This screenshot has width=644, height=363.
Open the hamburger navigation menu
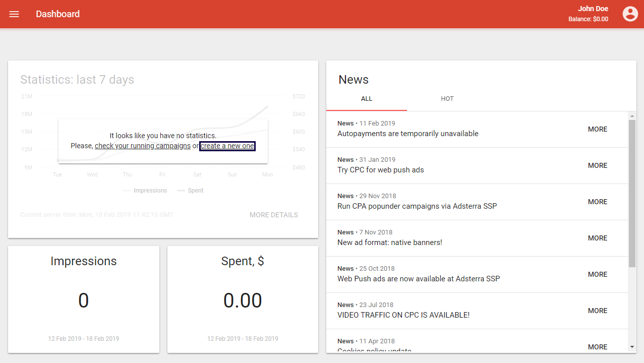pos(14,14)
